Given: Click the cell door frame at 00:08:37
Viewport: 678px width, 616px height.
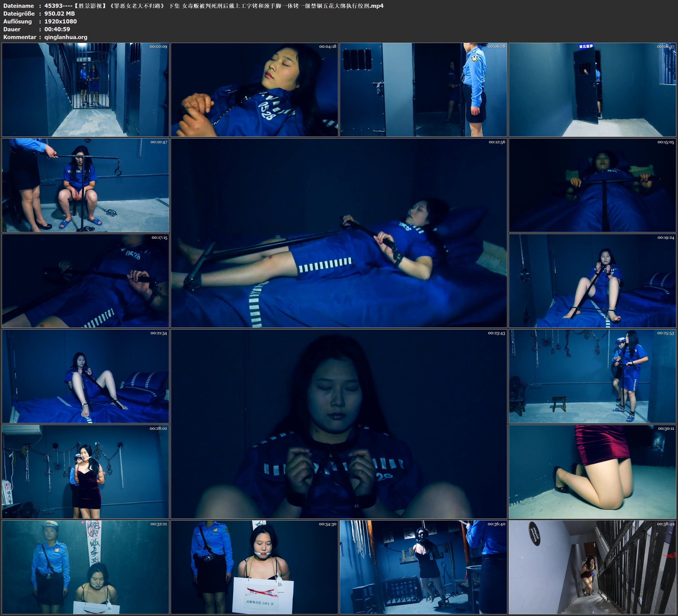Looking at the screenshot, I should [592, 89].
